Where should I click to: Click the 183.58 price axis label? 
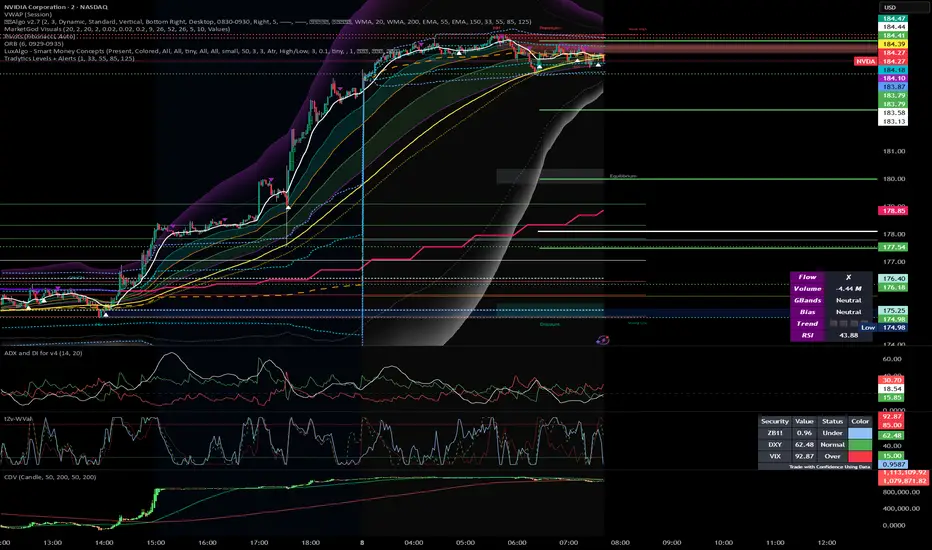coord(893,112)
